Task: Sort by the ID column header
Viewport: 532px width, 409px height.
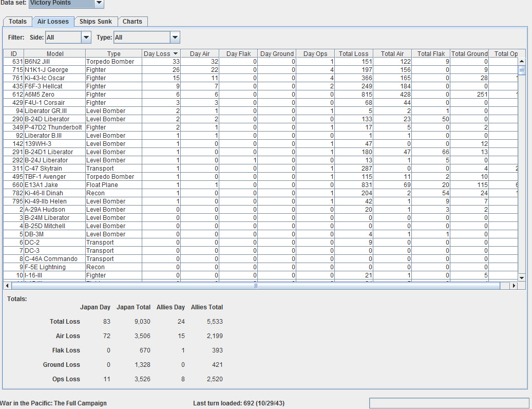Action: pos(13,53)
